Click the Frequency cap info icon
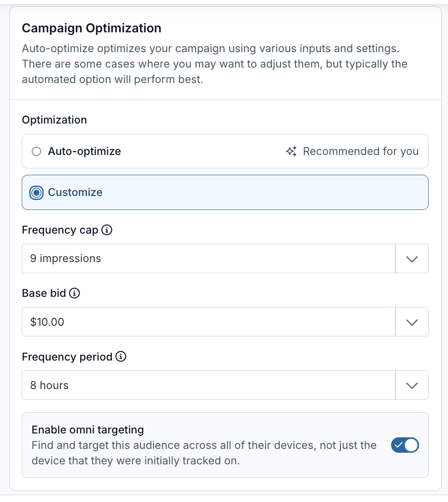This screenshot has width=448, height=502. coord(107,230)
